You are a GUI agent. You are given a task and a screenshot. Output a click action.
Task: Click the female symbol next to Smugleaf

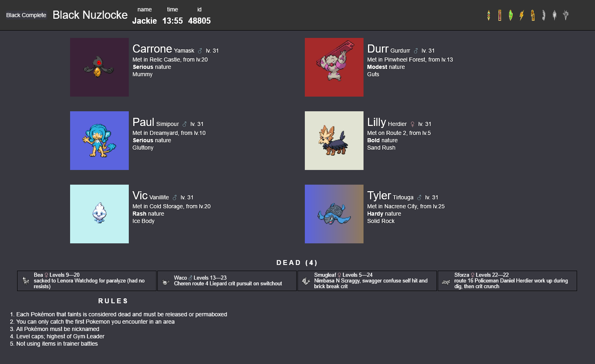(x=339, y=275)
